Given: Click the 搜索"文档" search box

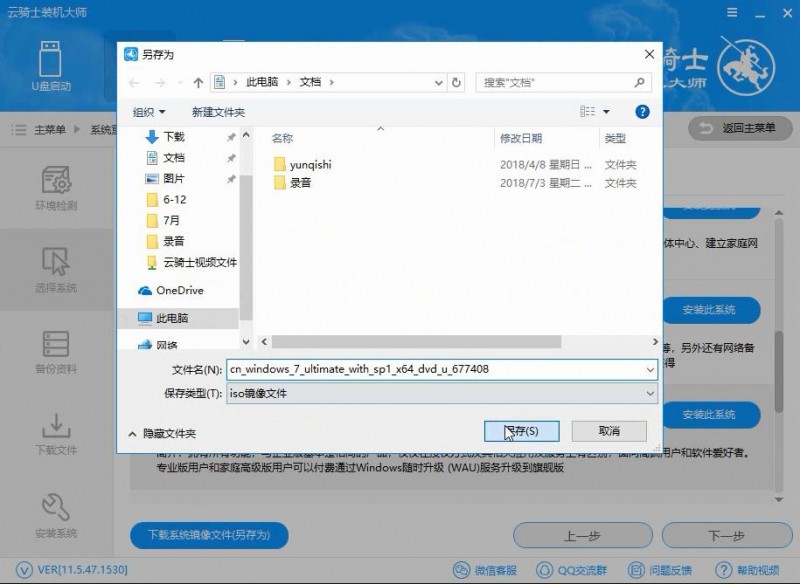Looking at the screenshot, I should (563, 82).
